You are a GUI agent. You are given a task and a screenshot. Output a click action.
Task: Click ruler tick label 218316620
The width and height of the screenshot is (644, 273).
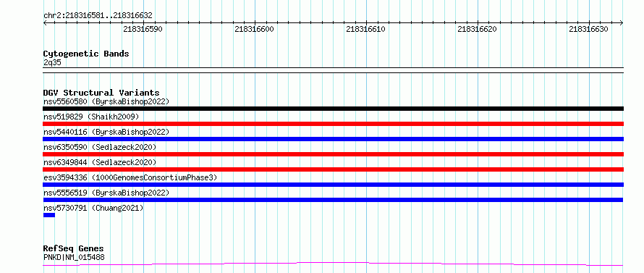[x=477, y=29]
